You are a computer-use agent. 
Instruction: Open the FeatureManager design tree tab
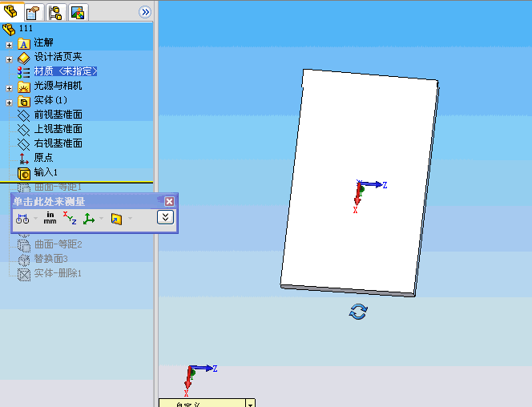pyautogui.click(x=11, y=11)
